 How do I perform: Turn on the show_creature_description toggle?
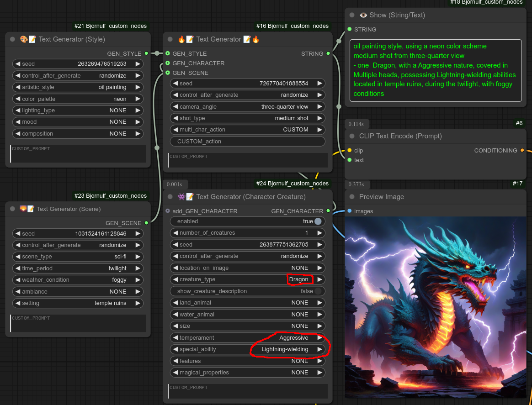click(318, 291)
